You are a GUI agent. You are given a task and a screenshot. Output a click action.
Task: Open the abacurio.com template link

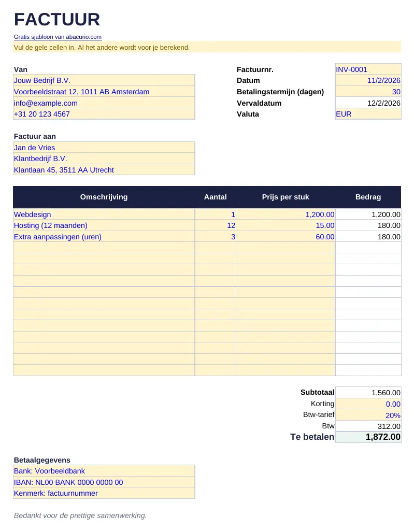(58, 37)
